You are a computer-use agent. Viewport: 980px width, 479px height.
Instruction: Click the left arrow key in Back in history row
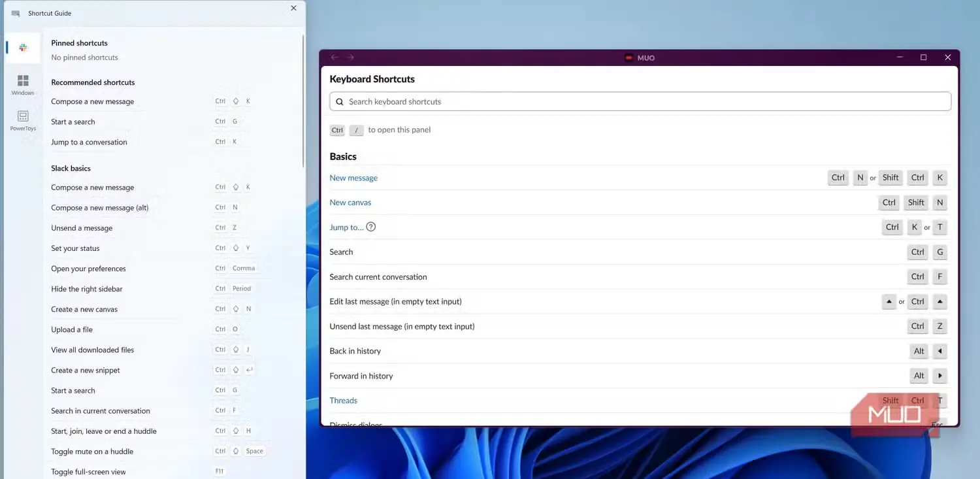[939, 351]
